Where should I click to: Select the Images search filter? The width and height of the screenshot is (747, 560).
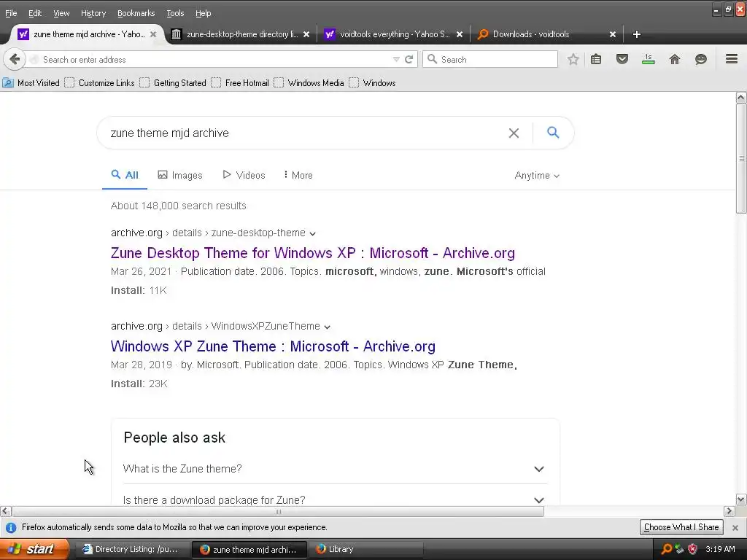[180, 175]
